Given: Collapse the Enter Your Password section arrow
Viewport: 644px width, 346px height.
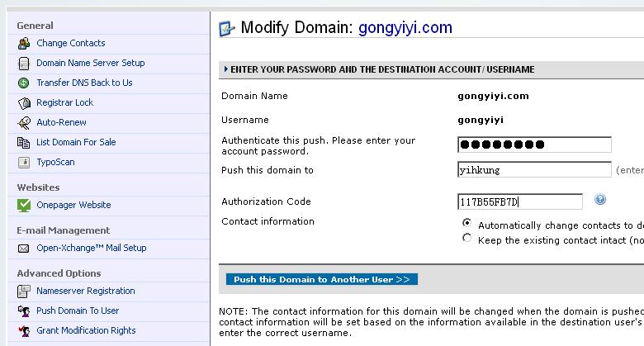Looking at the screenshot, I should pyautogui.click(x=226, y=69).
